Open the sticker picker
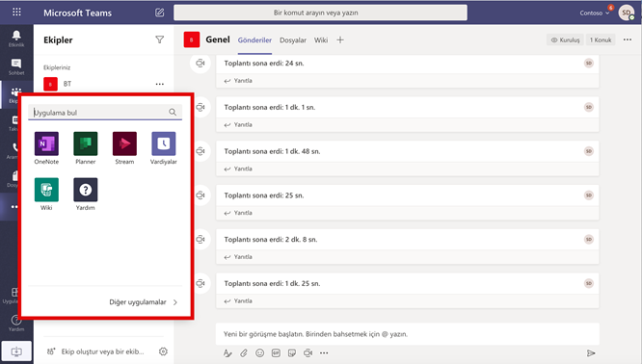This screenshot has height=364, width=642. click(292, 353)
